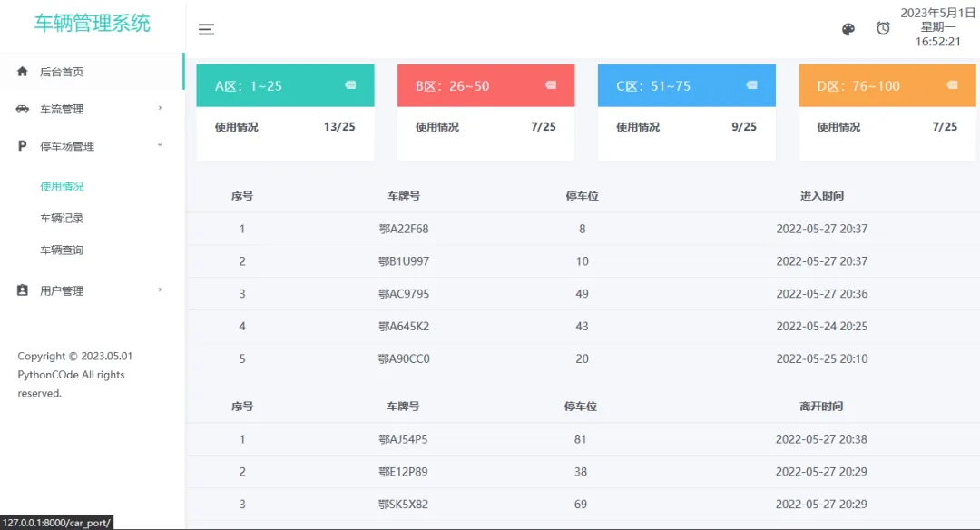Open the color theme palette icon
Image resolution: width=980 pixels, height=530 pixels.
(848, 29)
